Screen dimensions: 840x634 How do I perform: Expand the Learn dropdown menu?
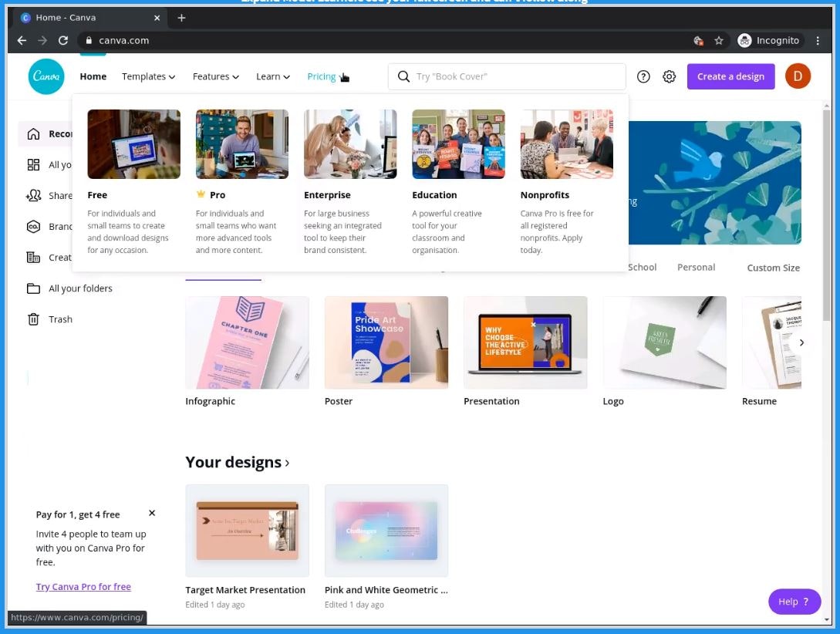tap(273, 76)
